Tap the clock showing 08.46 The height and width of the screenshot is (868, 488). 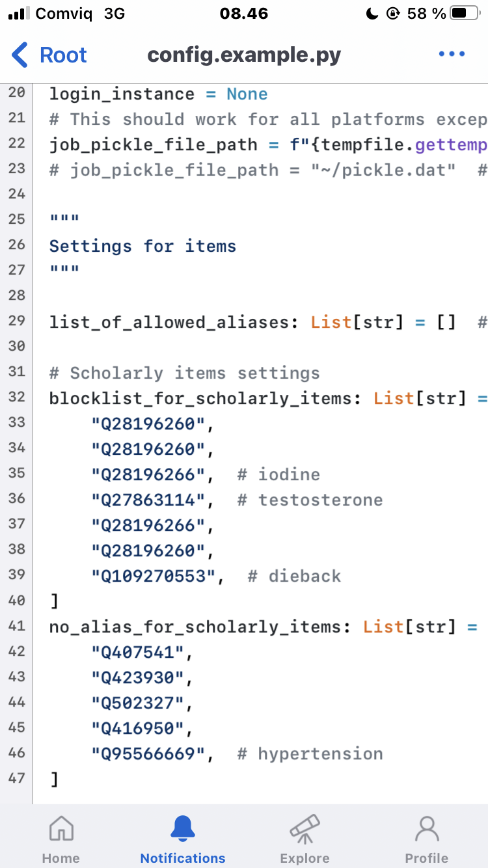point(244,13)
